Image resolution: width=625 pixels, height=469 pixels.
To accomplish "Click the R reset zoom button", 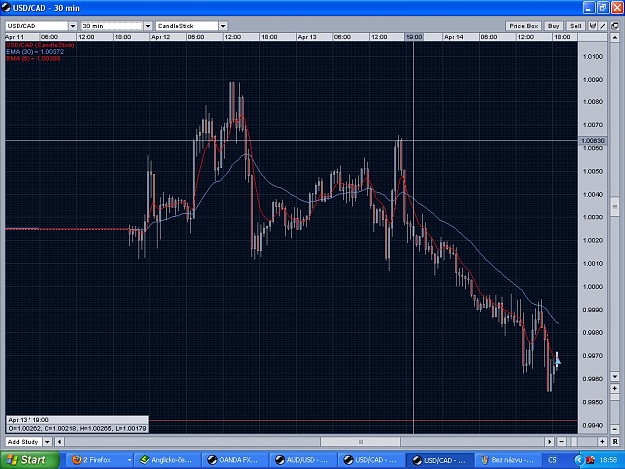I will (x=615, y=442).
